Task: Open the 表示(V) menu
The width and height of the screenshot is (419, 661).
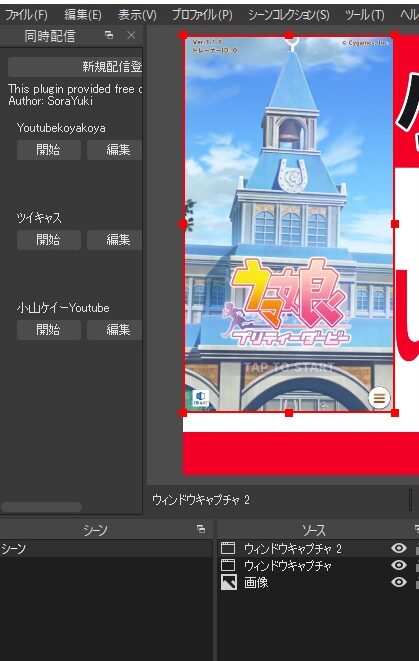Action: 137,15
